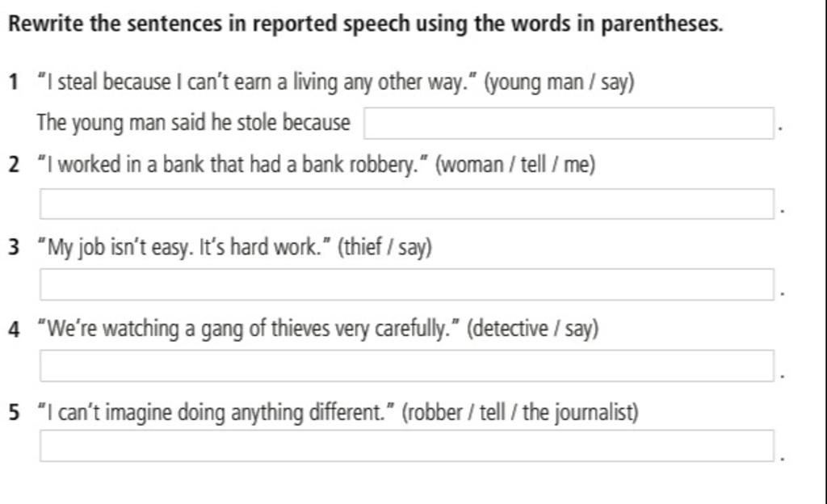Activate the answer box for question 5
Viewport: 827px width, 504px height.
click(407, 446)
